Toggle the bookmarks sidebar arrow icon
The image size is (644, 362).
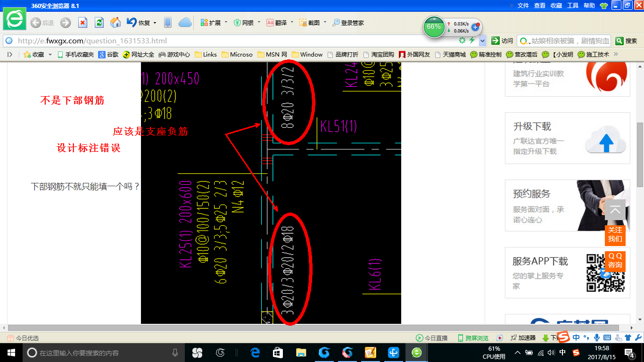(10, 55)
